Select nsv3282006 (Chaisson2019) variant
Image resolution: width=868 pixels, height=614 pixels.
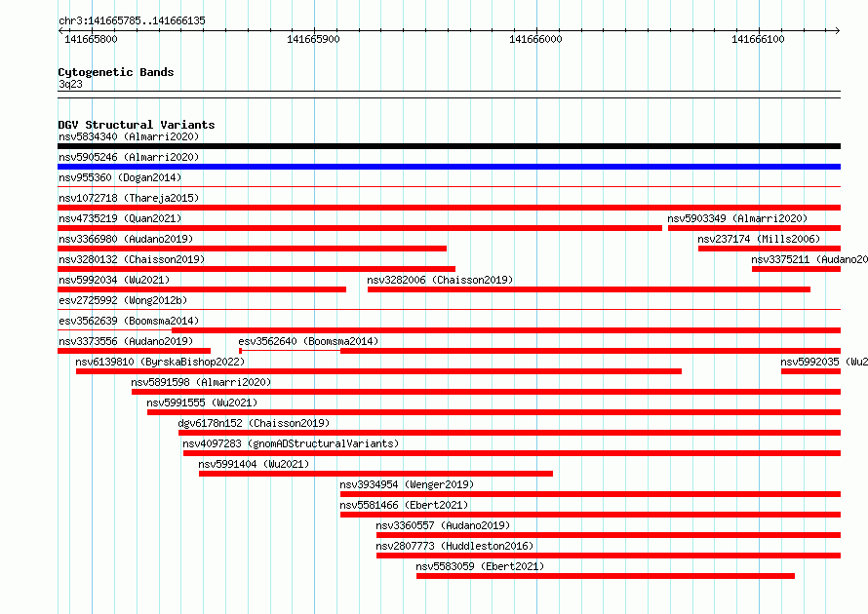(x=440, y=280)
